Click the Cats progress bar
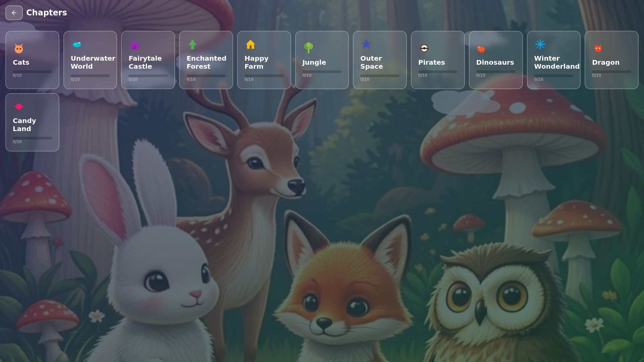 coord(32,72)
